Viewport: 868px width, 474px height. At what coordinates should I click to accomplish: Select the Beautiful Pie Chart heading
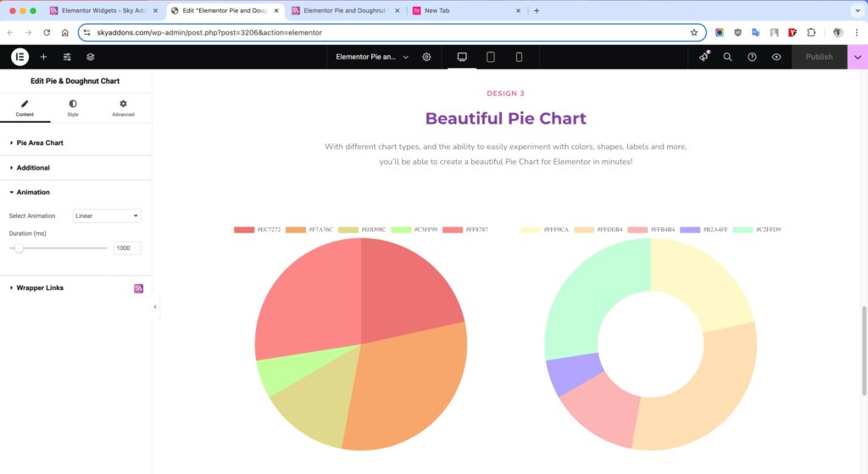pyautogui.click(x=505, y=119)
